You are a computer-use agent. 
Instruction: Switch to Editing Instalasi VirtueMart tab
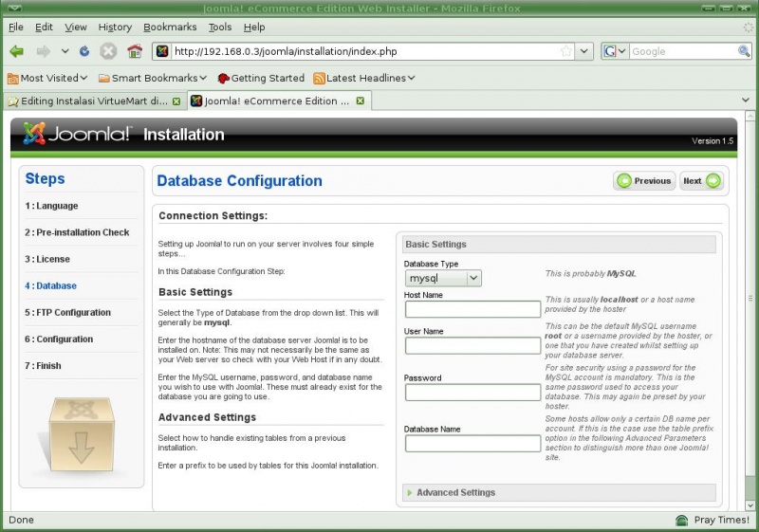point(93,101)
